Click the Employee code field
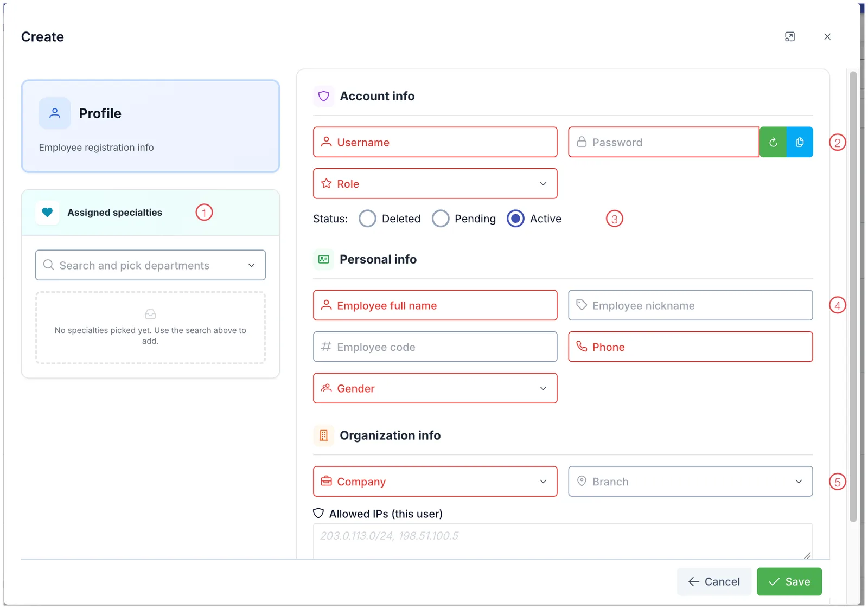The image size is (868, 609). click(x=435, y=347)
